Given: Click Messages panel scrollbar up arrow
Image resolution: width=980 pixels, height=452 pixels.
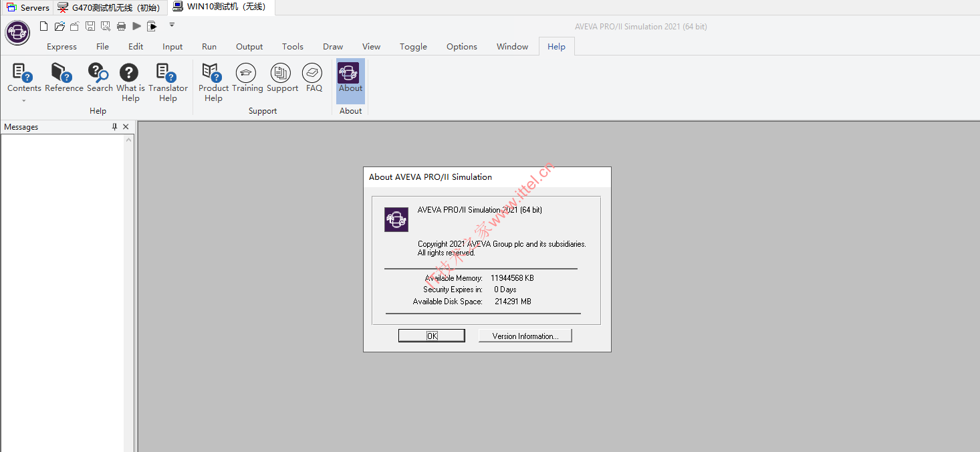Looking at the screenshot, I should pos(129,140).
